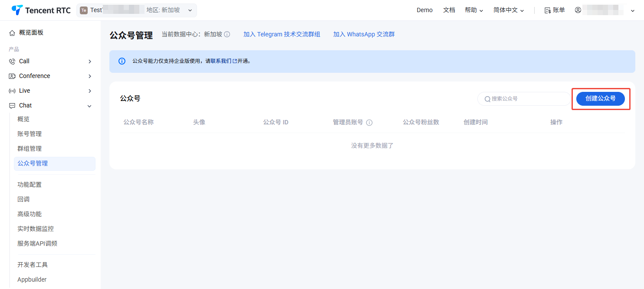Collapse the Chat menu chevron

coord(90,106)
